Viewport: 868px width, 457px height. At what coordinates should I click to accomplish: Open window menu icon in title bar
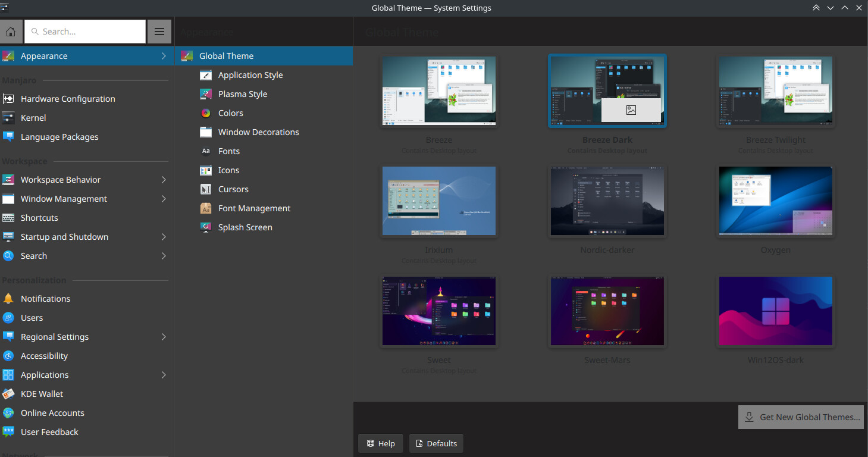[x=5, y=8]
